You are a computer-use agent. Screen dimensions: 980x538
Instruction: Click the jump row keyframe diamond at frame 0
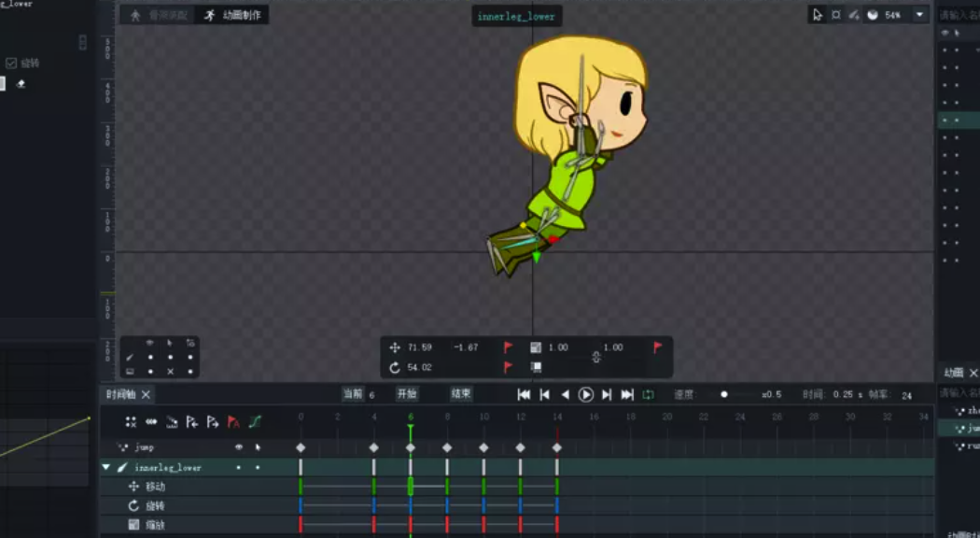(x=301, y=447)
